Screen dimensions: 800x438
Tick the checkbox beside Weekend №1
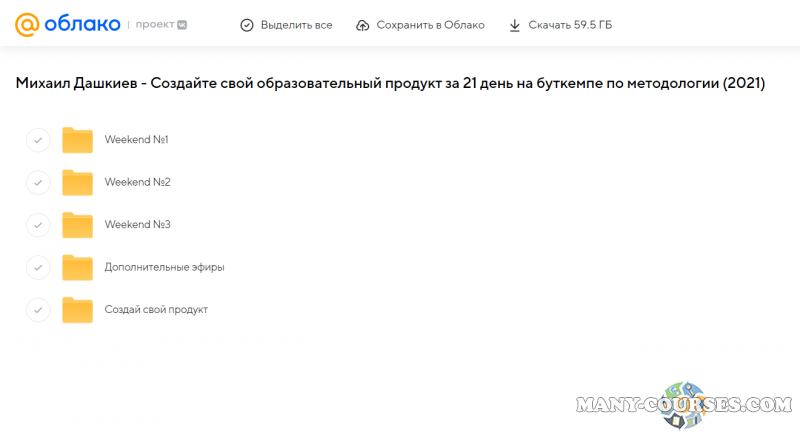(37, 140)
